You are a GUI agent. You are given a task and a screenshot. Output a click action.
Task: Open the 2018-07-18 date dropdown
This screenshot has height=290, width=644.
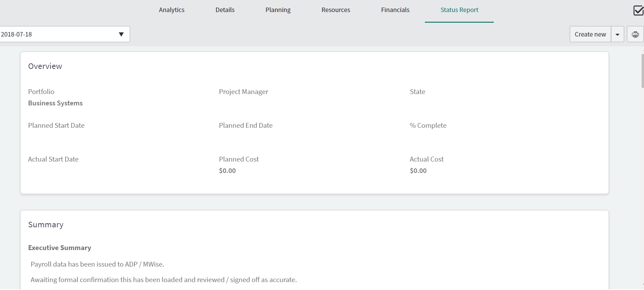pos(64,34)
